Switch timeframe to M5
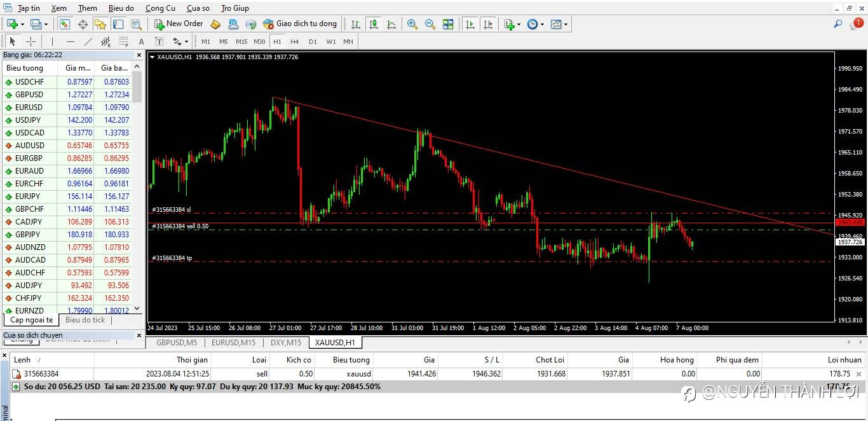This screenshot has width=868, height=421. tap(224, 41)
